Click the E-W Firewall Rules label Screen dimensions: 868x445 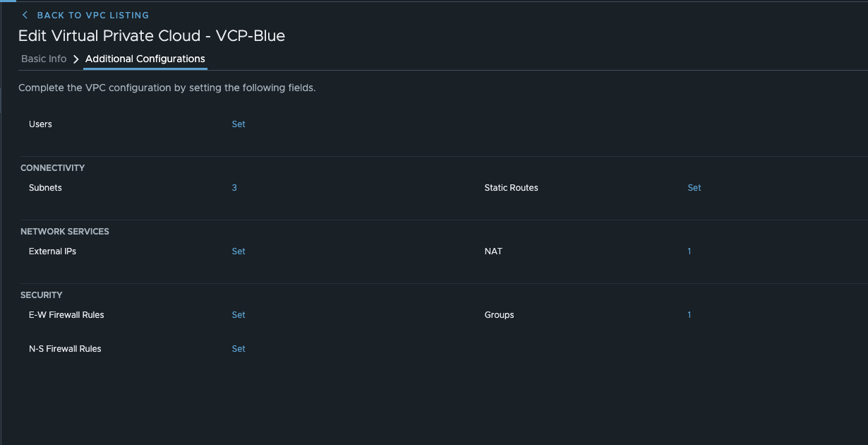click(x=66, y=314)
